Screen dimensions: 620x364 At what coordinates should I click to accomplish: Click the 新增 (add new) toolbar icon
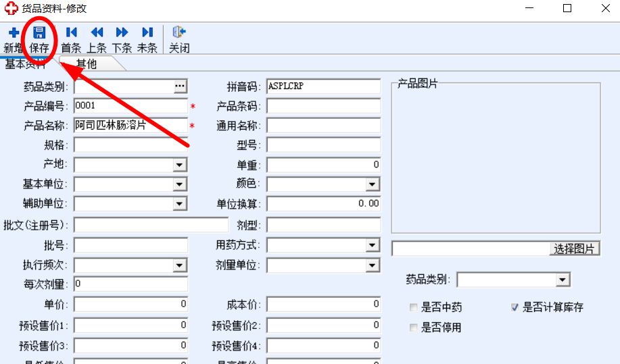pyautogui.click(x=14, y=32)
